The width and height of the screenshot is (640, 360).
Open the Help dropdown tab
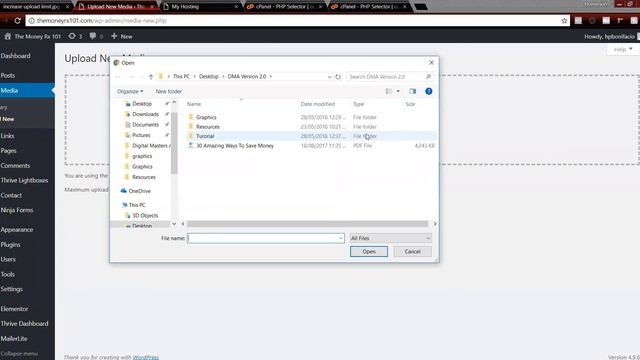[x=622, y=49]
